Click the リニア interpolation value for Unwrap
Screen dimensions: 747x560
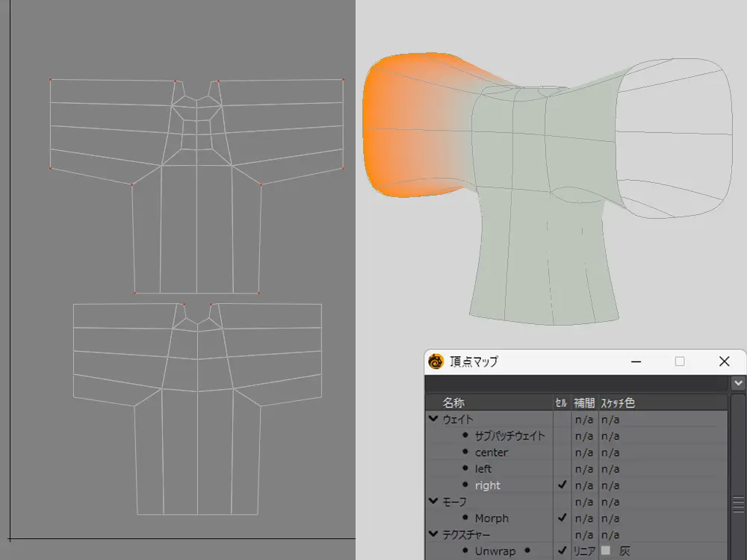point(583,551)
